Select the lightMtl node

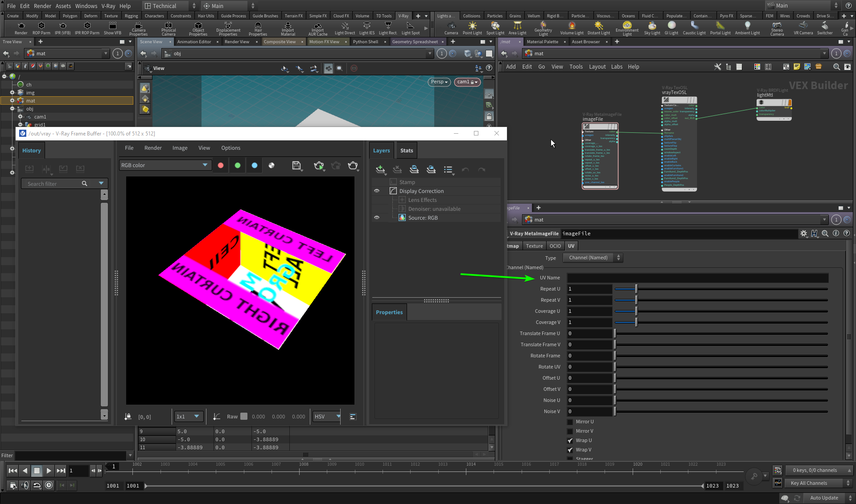(774, 109)
